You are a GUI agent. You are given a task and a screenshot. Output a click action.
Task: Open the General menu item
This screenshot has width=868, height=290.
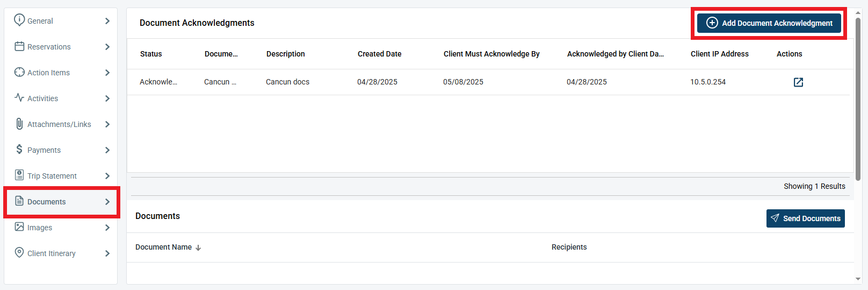(61, 21)
